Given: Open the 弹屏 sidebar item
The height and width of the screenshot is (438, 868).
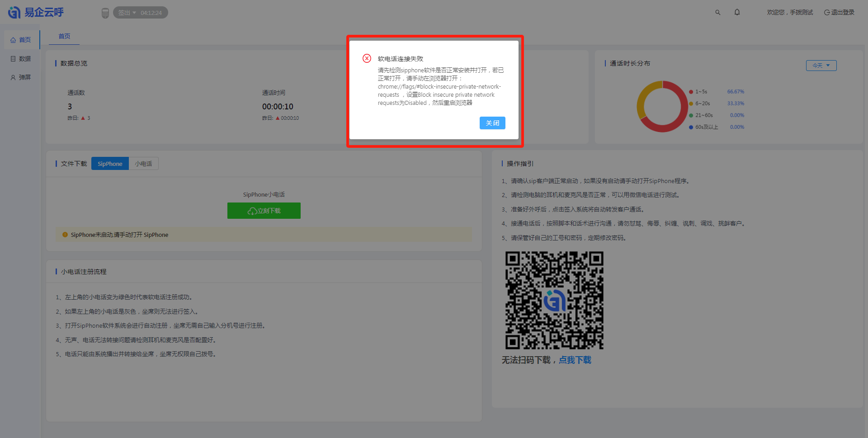Looking at the screenshot, I should coord(21,77).
